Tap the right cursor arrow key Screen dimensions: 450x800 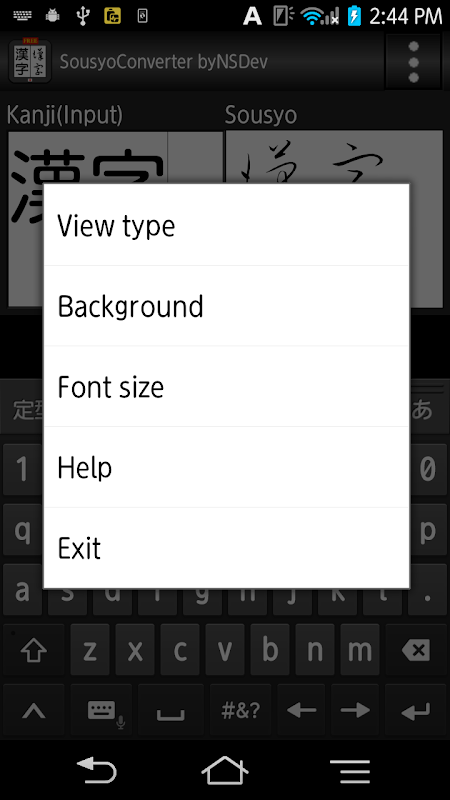click(355, 712)
